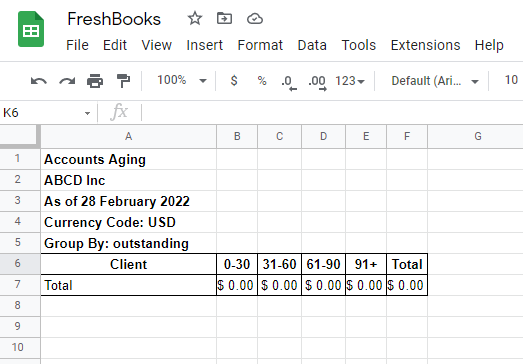Select the Client header cell
The image size is (523, 364).
click(128, 264)
